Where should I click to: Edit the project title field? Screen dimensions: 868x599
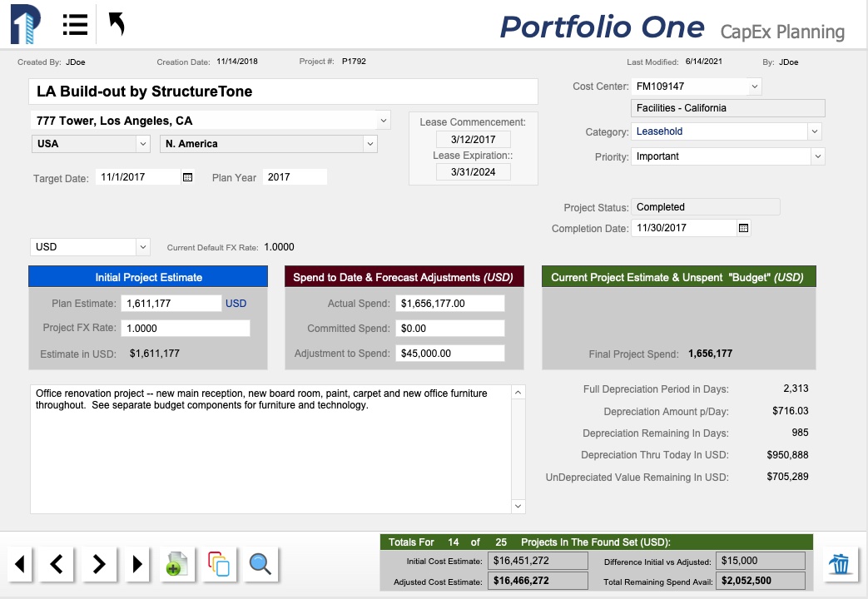pos(283,92)
